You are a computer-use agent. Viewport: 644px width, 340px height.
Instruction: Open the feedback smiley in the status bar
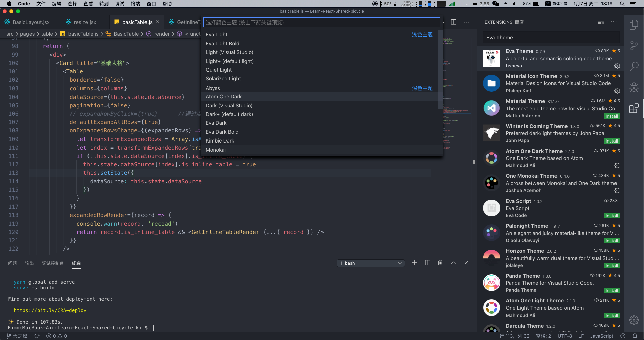coord(623,336)
